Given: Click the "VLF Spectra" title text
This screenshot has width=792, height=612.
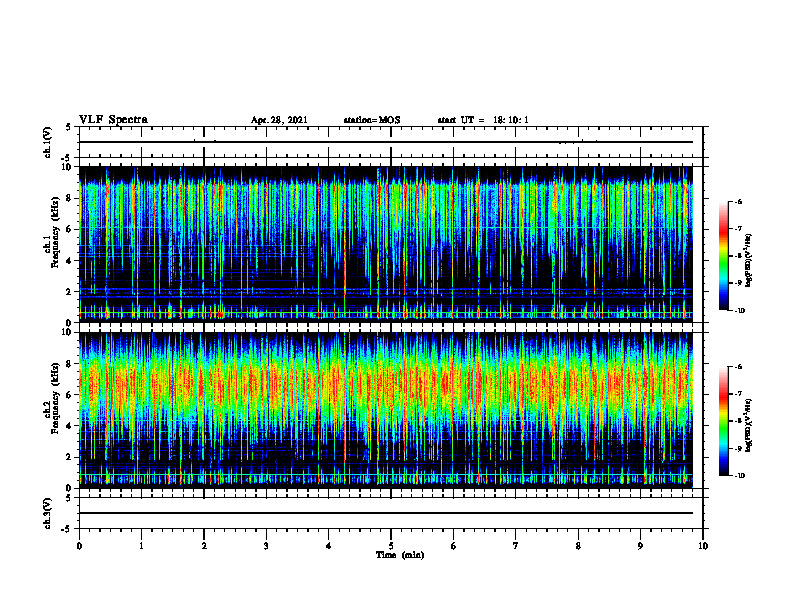Looking at the screenshot, I should click(x=113, y=120).
